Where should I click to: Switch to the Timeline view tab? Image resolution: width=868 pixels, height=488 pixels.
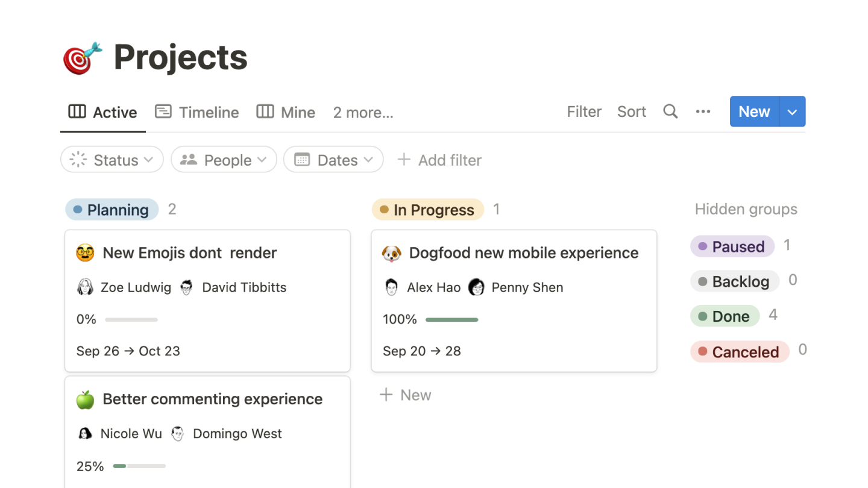point(197,112)
